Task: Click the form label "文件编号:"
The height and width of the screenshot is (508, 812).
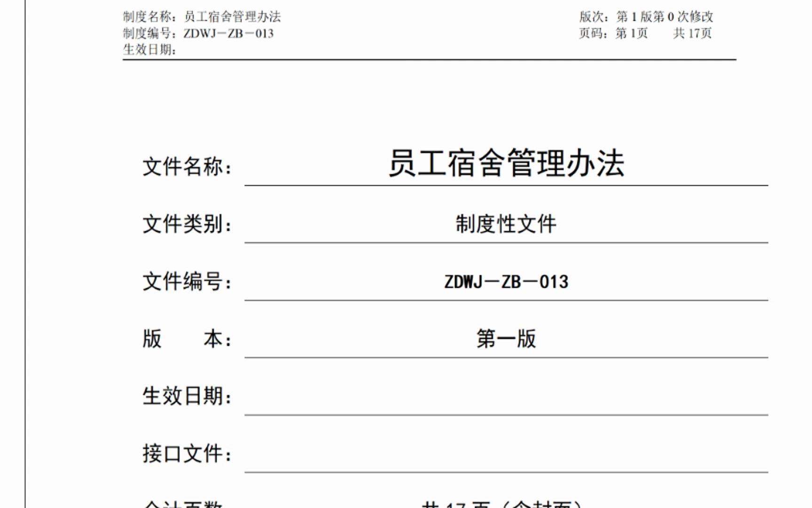Action: click(187, 281)
